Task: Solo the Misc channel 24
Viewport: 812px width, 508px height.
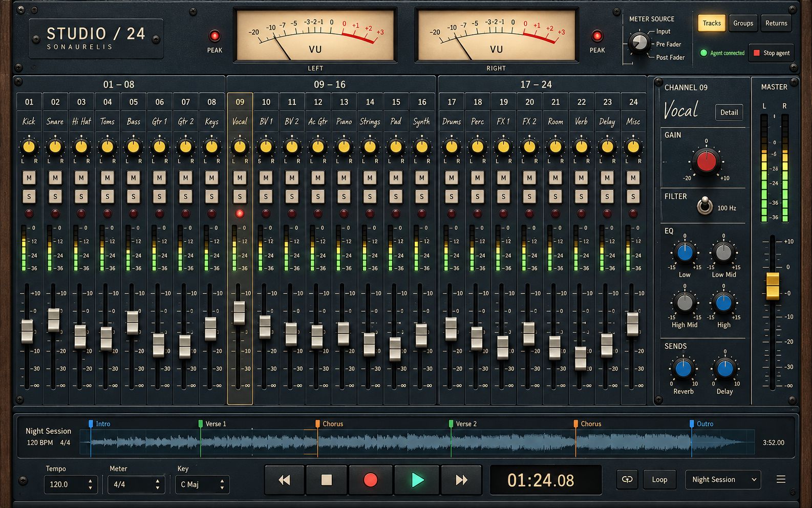Action: [x=633, y=197]
